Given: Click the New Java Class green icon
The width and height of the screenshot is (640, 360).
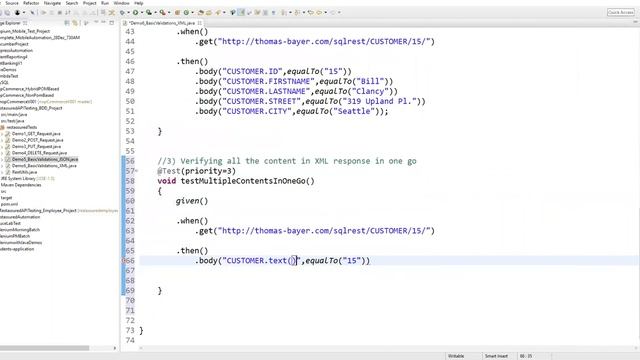Looking at the screenshot, I should coord(186,12).
